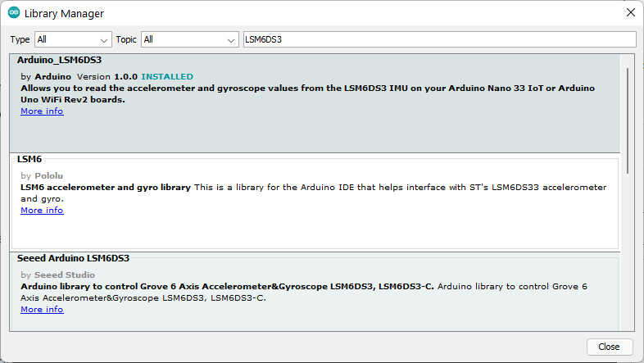This screenshot has width=644, height=363.
Task: Click the 'by Seeed Studio' author text
Action: (58, 275)
